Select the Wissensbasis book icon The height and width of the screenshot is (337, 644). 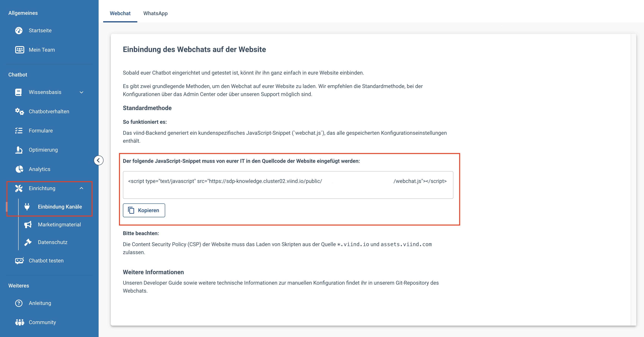(x=18, y=92)
